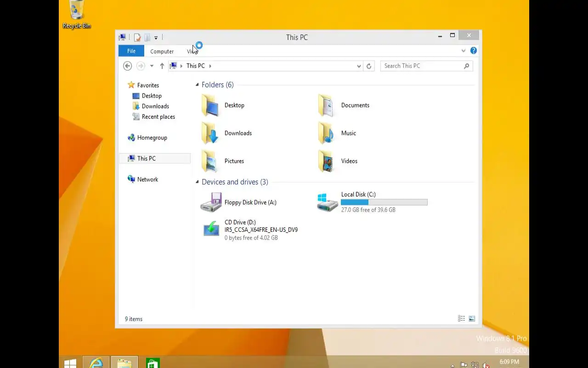Launch Internet Explorer from taskbar

click(96, 362)
